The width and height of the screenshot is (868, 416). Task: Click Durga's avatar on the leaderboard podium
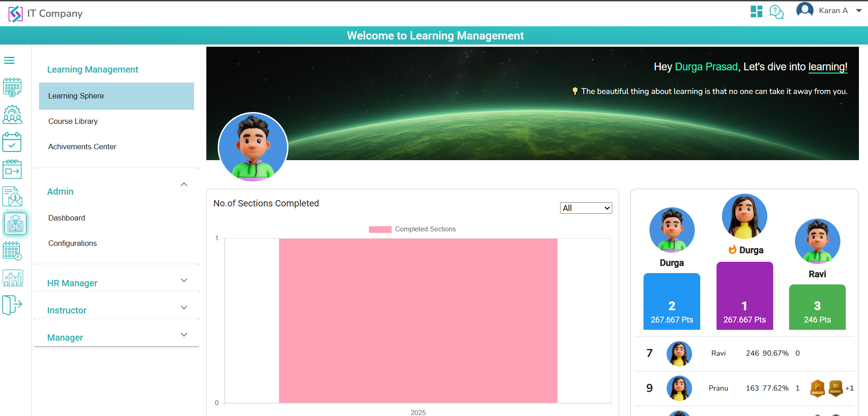click(x=744, y=216)
